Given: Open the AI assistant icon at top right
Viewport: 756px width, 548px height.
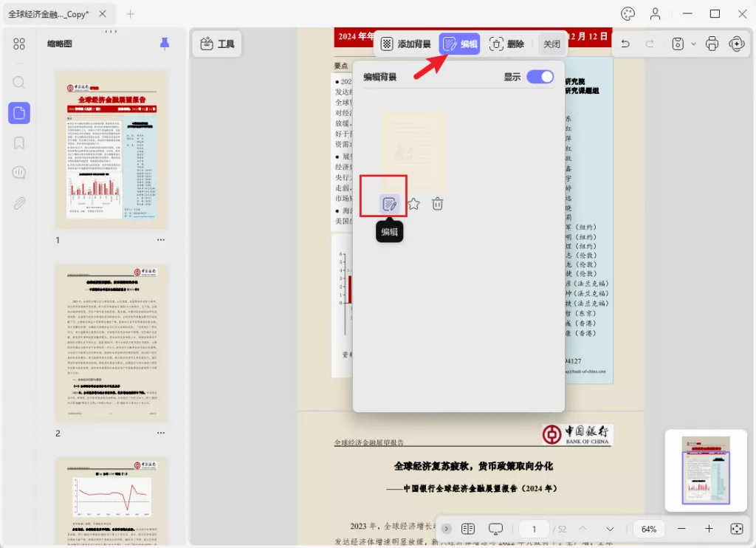Looking at the screenshot, I should coord(737,44).
